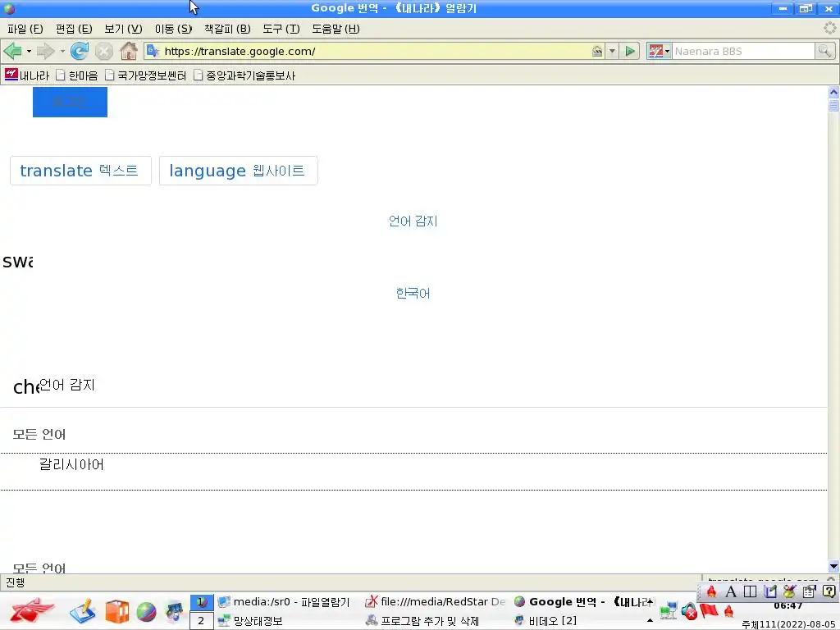
Task: Launch the text editor from the dock
Action: (83, 611)
